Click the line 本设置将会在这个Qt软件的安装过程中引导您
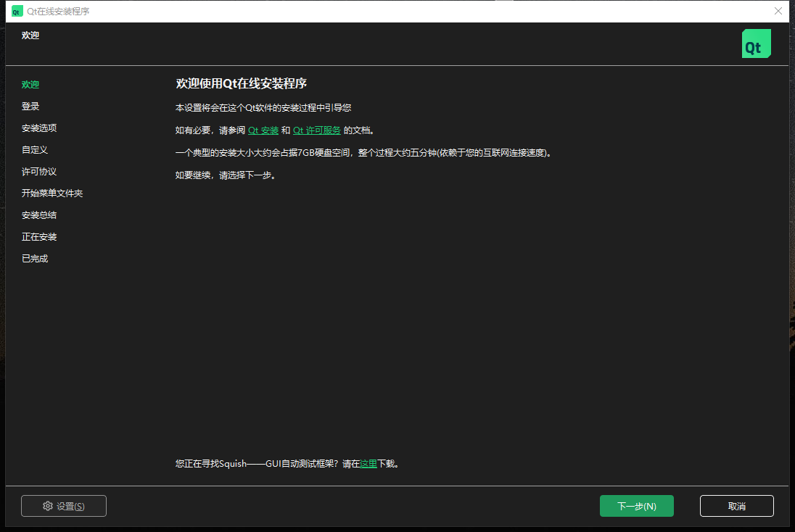Image resolution: width=795 pixels, height=532 pixels. coord(263,107)
